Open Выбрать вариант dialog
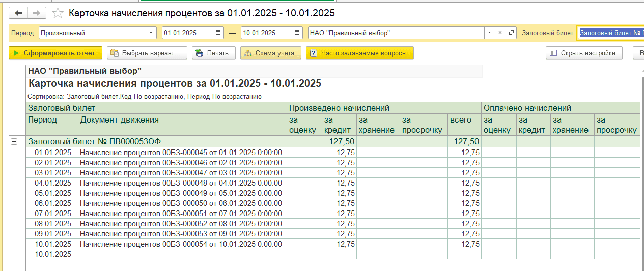 point(147,53)
